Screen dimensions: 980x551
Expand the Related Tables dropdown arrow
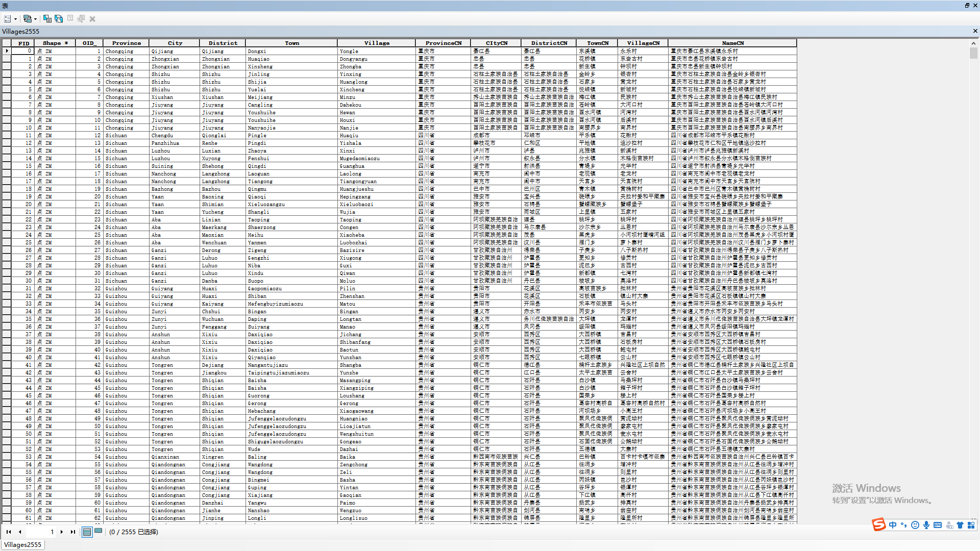click(36, 19)
